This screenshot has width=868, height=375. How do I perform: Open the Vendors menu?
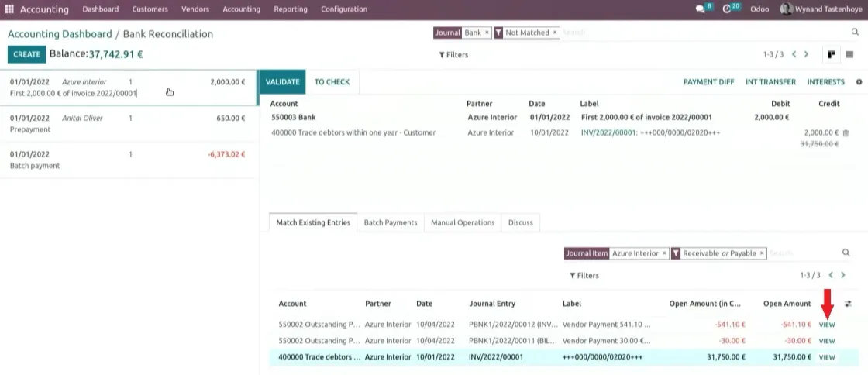(x=195, y=9)
